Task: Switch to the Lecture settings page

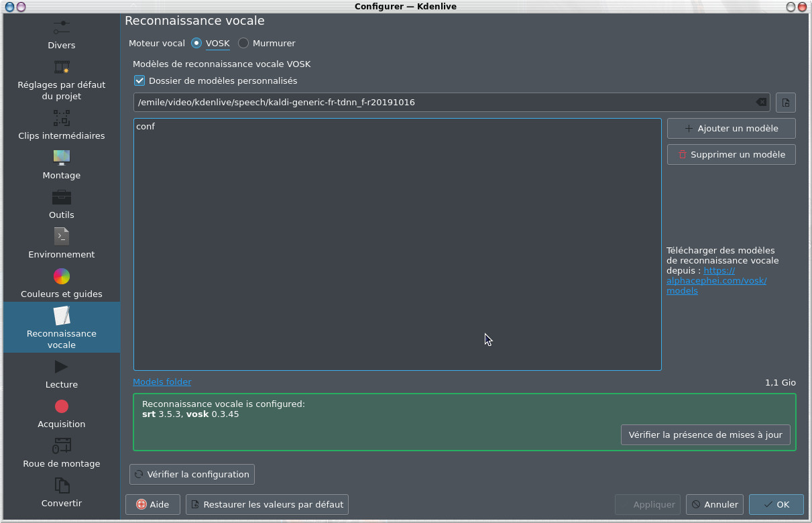Action: click(x=62, y=373)
